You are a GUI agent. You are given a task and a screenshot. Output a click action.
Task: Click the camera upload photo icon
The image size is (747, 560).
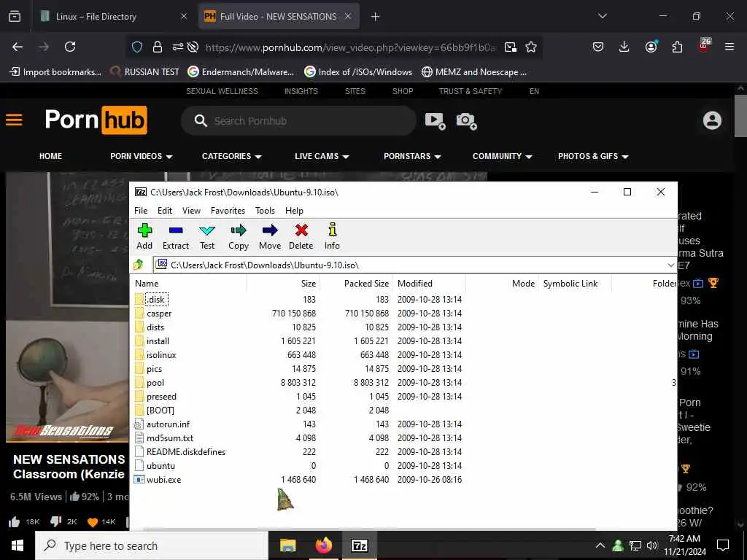(466, 120)
